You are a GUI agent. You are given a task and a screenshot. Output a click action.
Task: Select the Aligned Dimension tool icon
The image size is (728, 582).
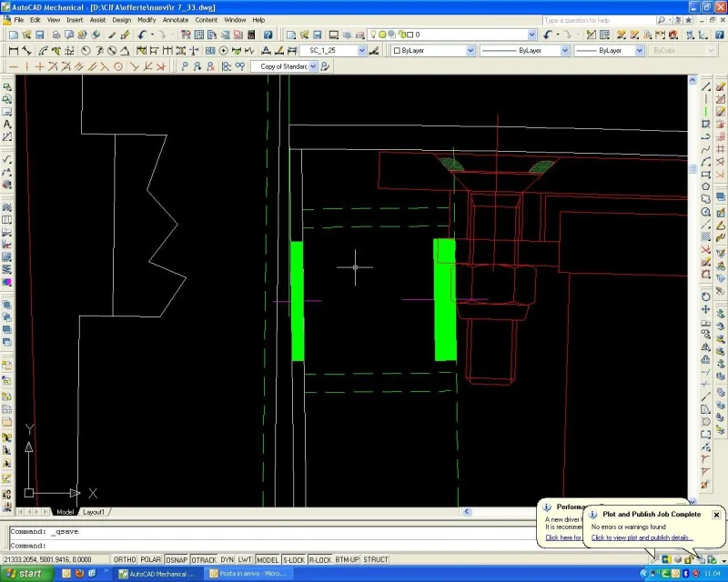[x=26, y=51]
